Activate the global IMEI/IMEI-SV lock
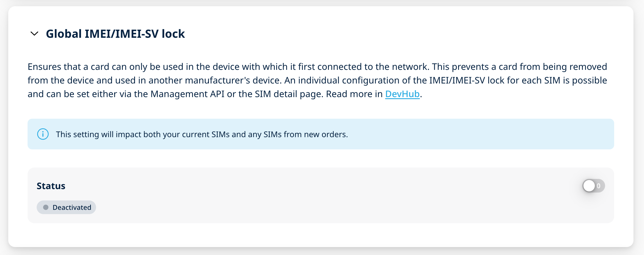 coord(594,185)
